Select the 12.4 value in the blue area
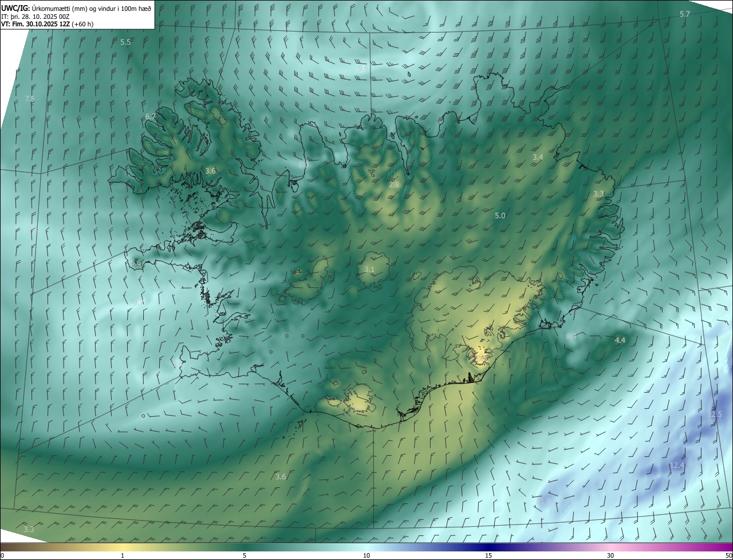This screenshot has height=560, width=733. (x=677, y=466)
